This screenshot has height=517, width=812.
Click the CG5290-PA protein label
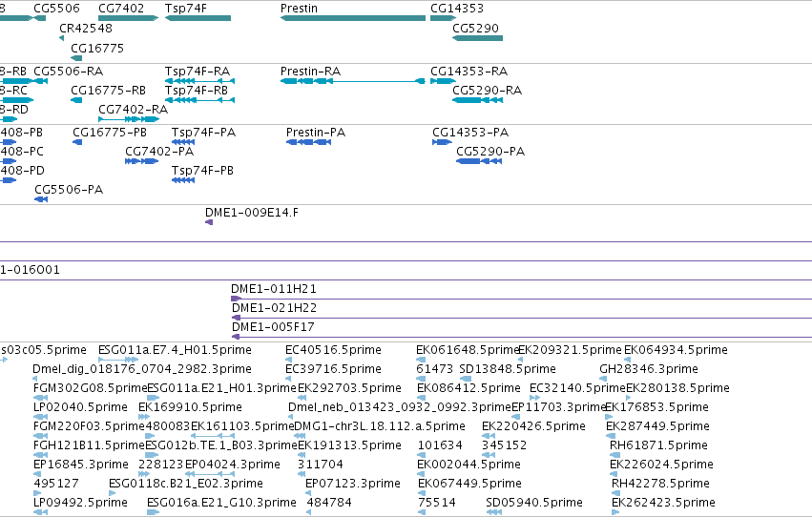pos(490,151)
